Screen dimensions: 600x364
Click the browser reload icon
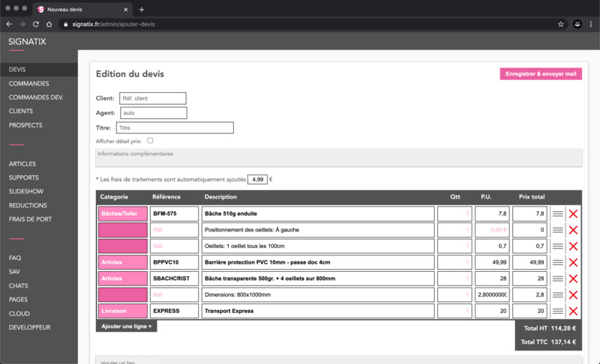click(x=37, y=24)
